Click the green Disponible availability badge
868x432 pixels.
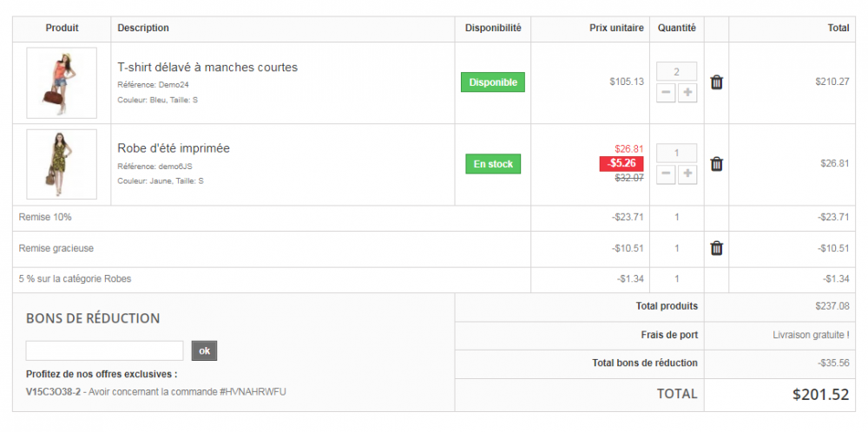pos(493,82)
